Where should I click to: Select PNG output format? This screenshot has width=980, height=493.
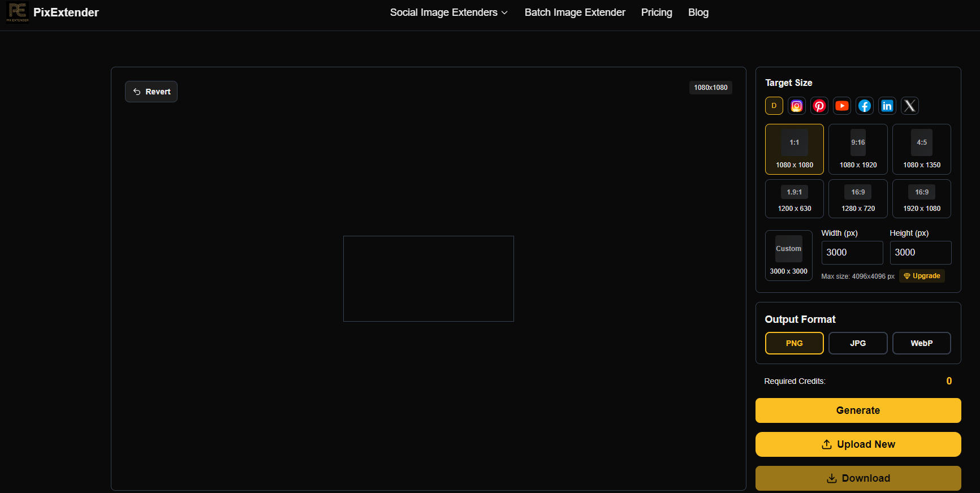tap(794, 343)
